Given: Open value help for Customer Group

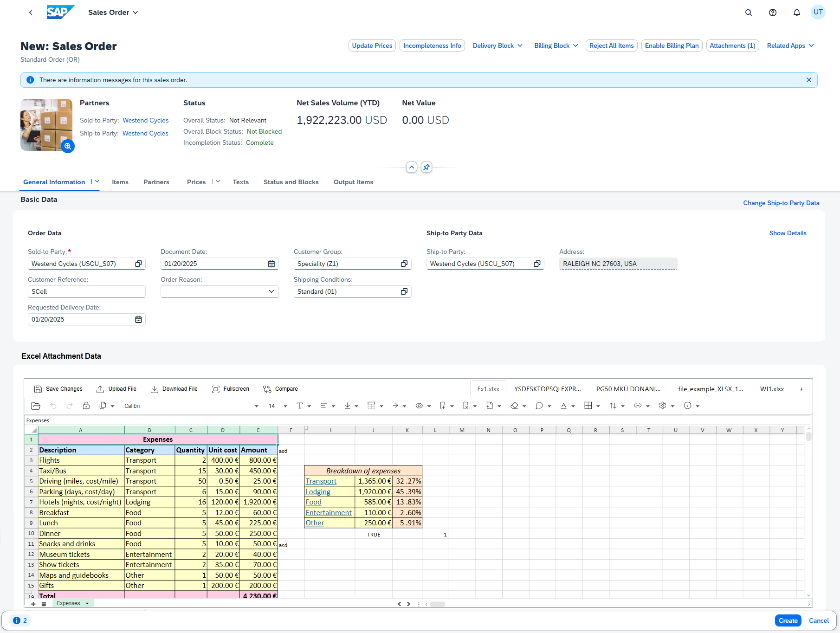Looking at the screenshot, I should coord(404,264).
